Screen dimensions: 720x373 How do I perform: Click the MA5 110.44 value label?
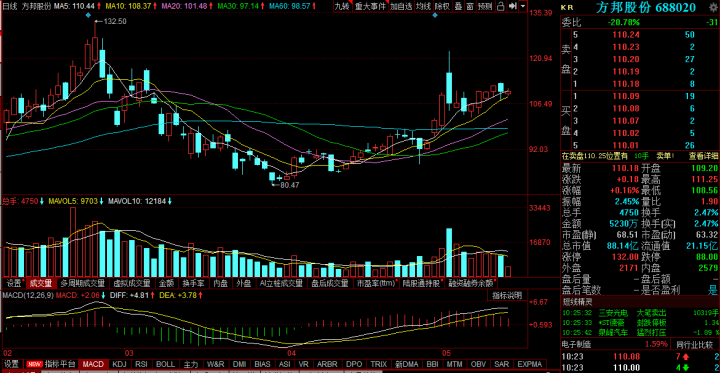(74, 6)
